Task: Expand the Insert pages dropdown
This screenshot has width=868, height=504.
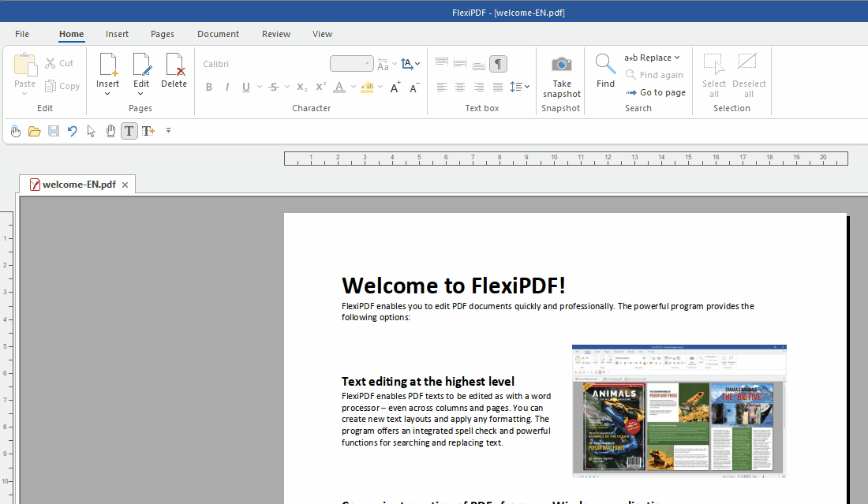Action: coord(108,94)
